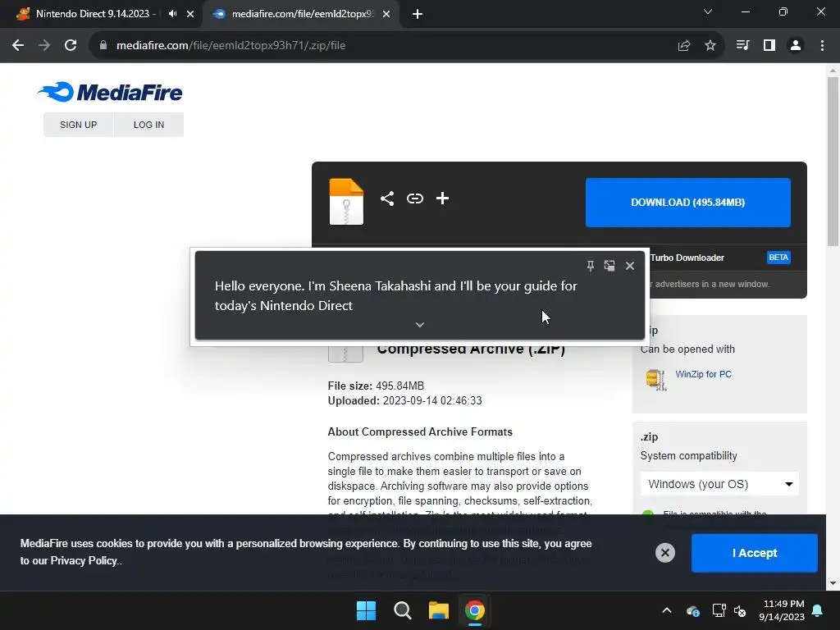This screenshot has width=840, height=630.
Task: Go back to the previous page
Action: (18, 46)
